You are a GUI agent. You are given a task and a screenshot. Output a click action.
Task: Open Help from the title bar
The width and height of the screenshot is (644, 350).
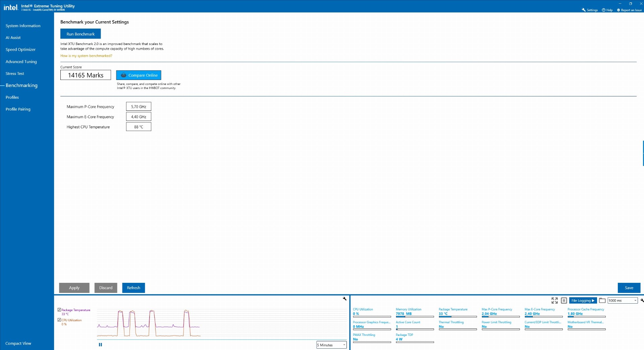click(x=607, y=10)
